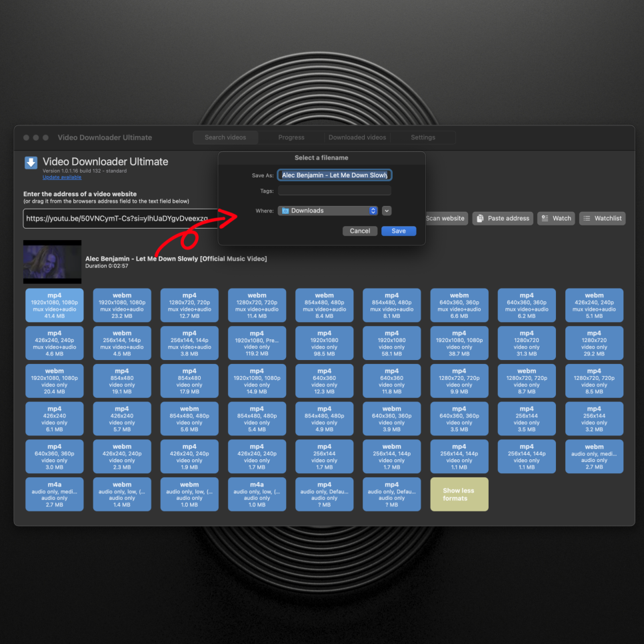Select webm 360p mux format 6.6 MB
The image size is (644, 644).
tap(459, 305)
